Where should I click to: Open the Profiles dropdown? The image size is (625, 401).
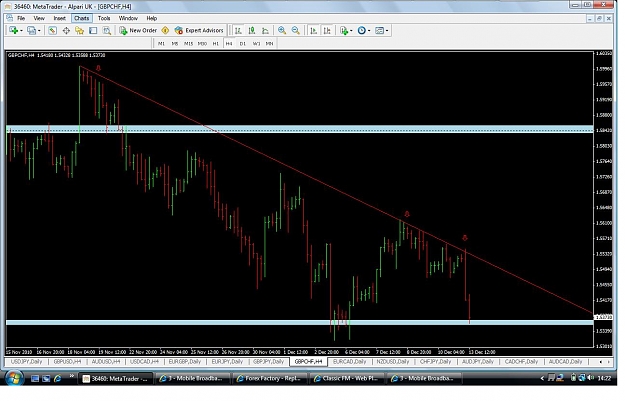click(33, 31)
